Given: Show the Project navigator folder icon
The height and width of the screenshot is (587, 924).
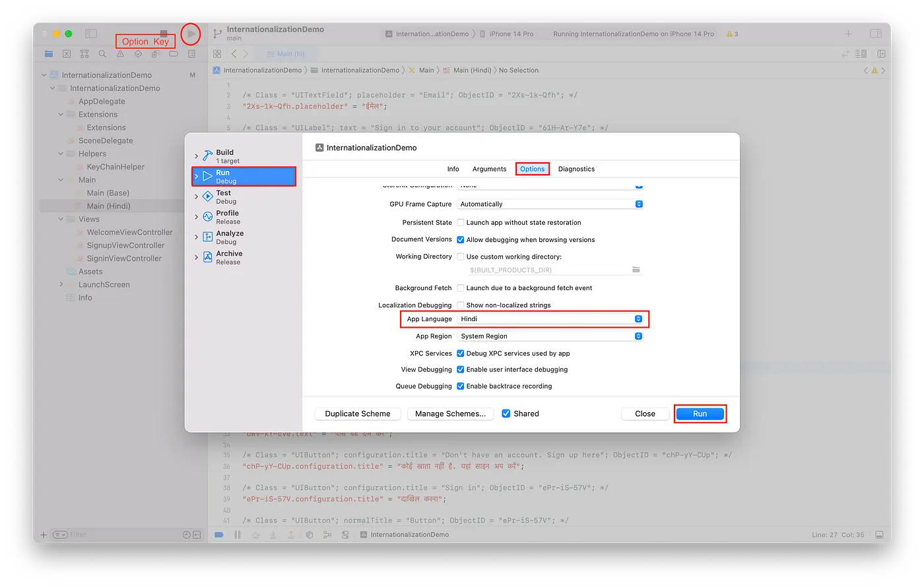Looking at the screenshot, I should point(49,54).
